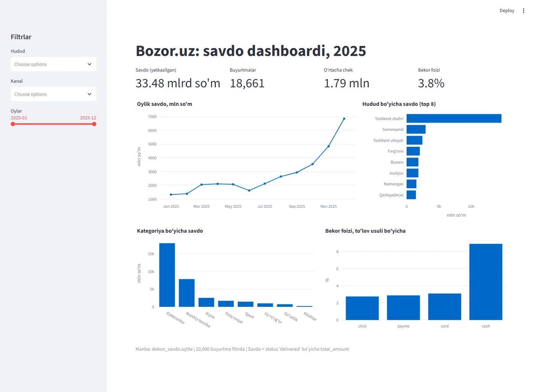Click the 18,661 Buyurtmalar metric value
The width and height of the screenshot is (535, 392).
click(x=247, y=83)
